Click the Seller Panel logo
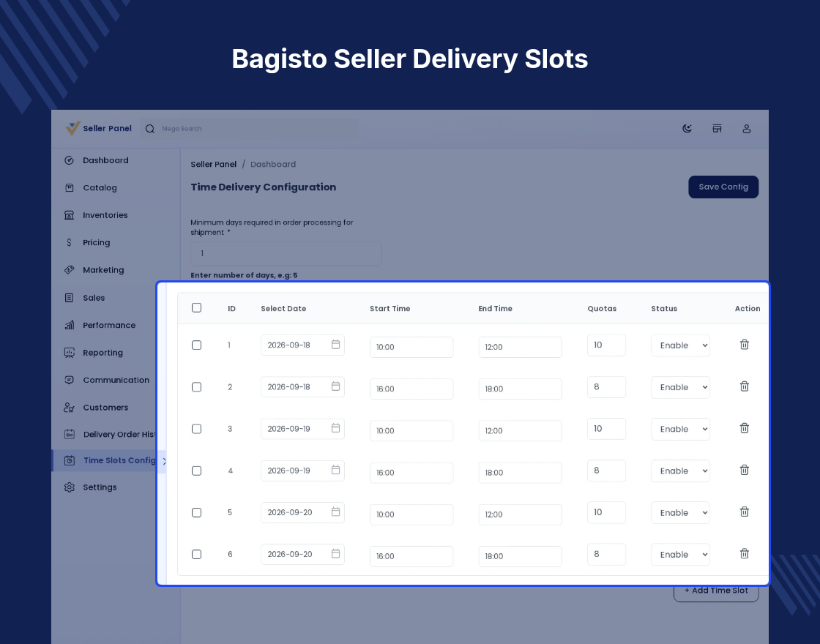The image size is (820, 644). pyautogui.click(x=99, y=128)
